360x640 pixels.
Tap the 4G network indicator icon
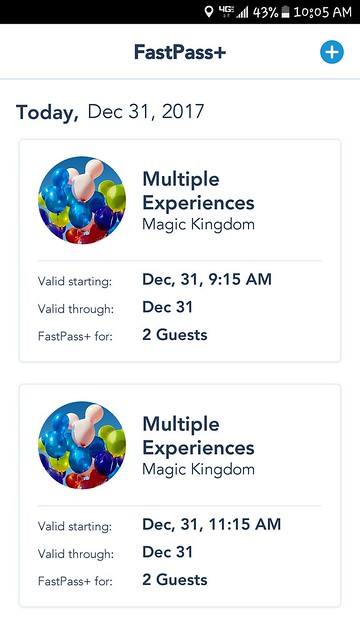(x=225, y=12)
